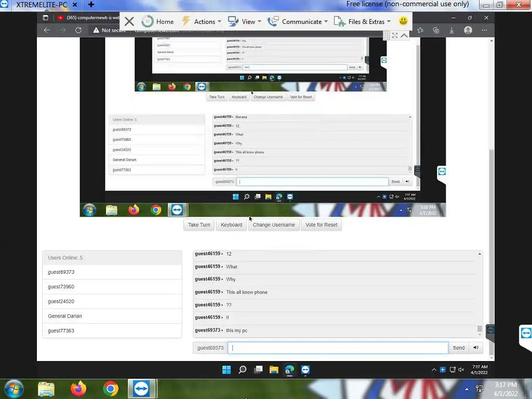Image resolution: width=532 pixels, height=399 pixels.
Task: Go forward in the Edge browser
Action: (63, 30)
